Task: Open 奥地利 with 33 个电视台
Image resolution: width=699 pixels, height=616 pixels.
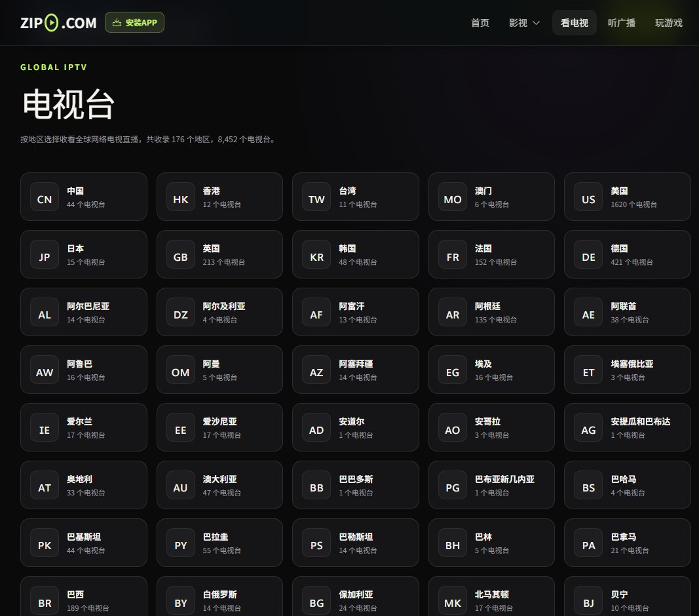Action: pos(84,485)
